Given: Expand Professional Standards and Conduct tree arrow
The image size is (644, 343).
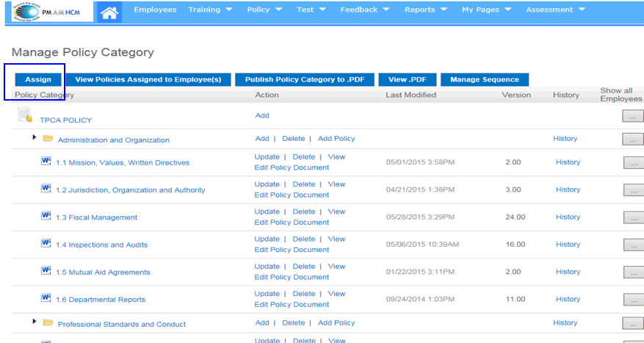Looking at the screenshot, I should click(34, 322).
